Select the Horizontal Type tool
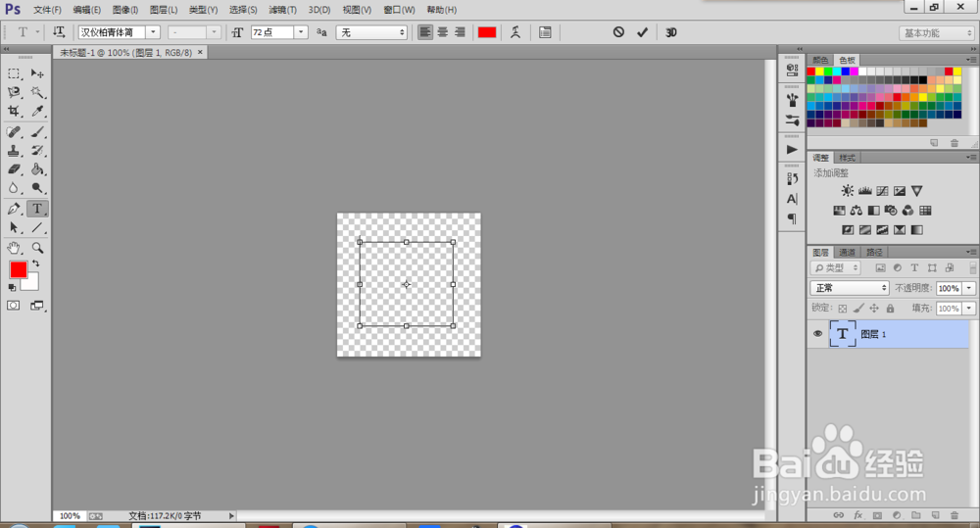980x528 pixels. pos(37,209)
